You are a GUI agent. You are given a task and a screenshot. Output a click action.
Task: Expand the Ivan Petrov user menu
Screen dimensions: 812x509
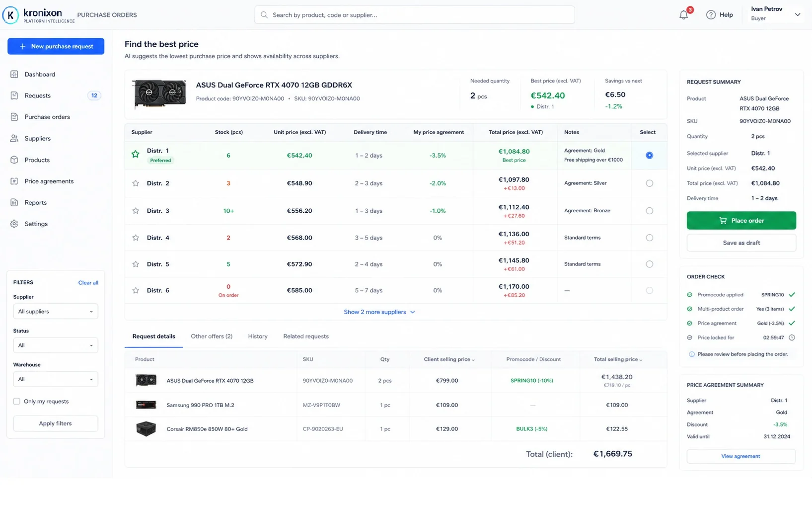coord(797,14)
